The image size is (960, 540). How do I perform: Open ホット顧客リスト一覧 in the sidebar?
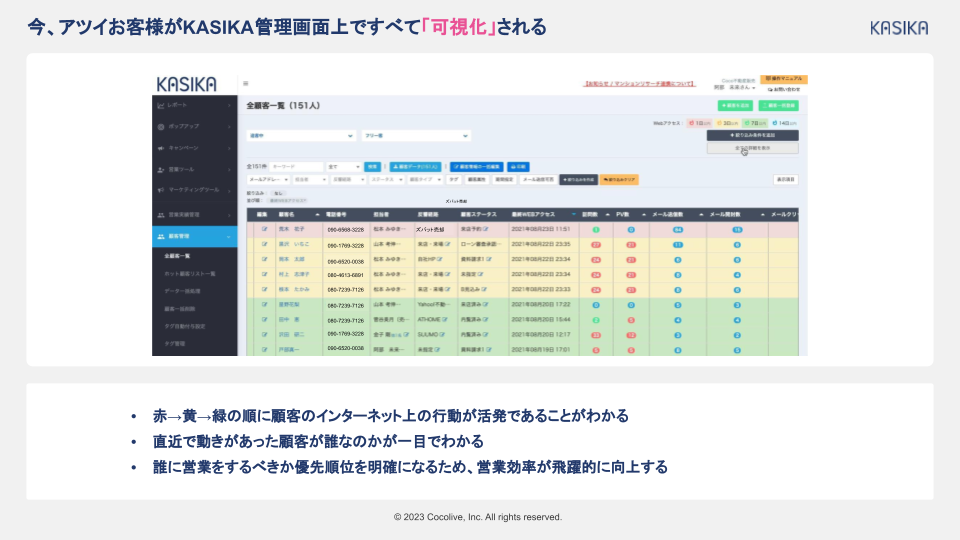190,274
